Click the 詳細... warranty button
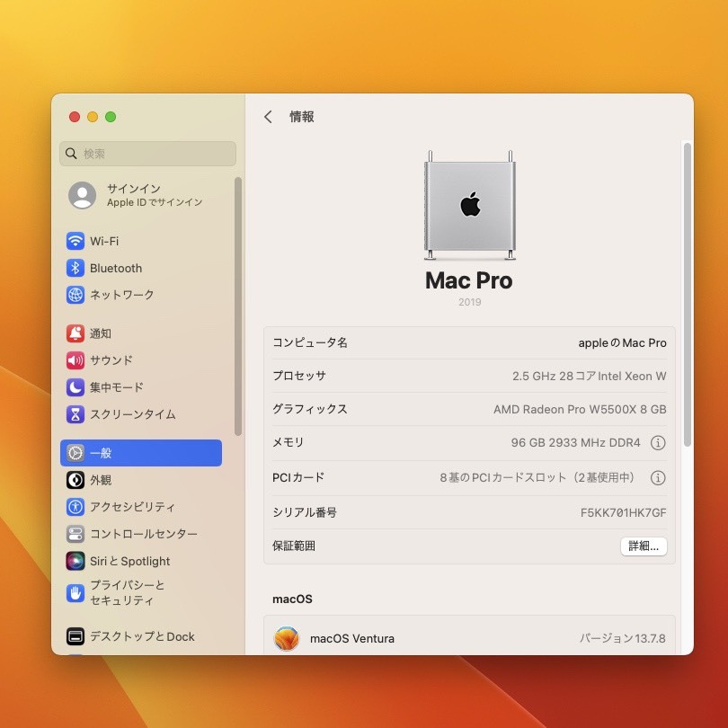This screenshot has width=728, height=728. click(x=644, y=546)
